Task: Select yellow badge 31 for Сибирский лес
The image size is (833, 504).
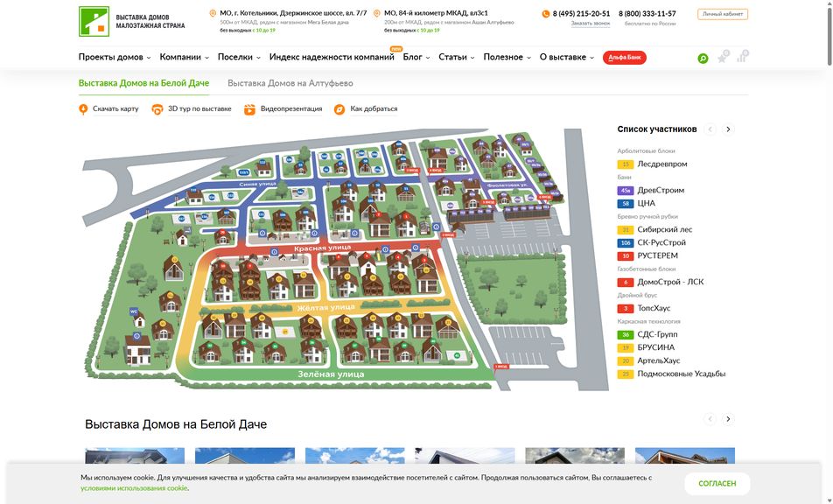Action: (626, 230)
